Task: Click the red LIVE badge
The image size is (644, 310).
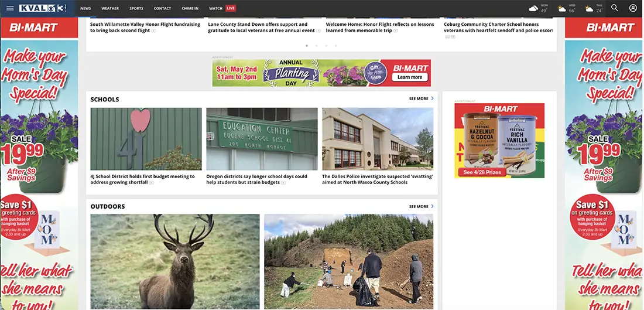Action: point(231,8)
